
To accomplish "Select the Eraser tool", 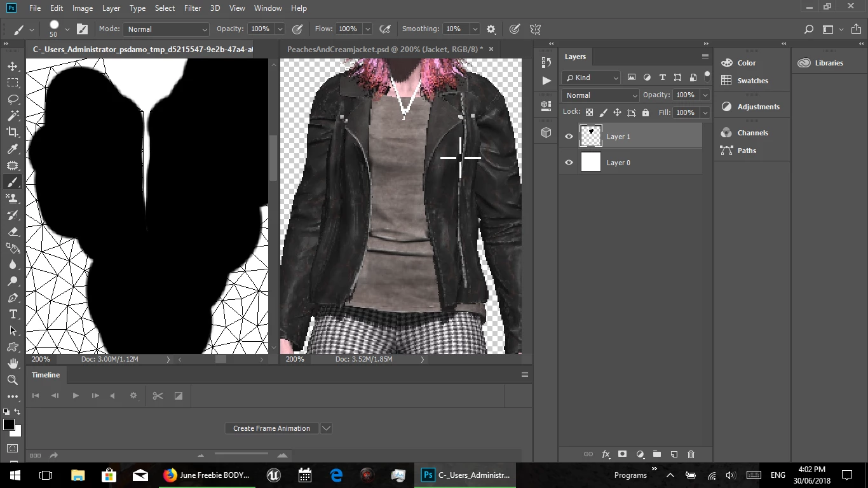I will [x=13, y=231].
